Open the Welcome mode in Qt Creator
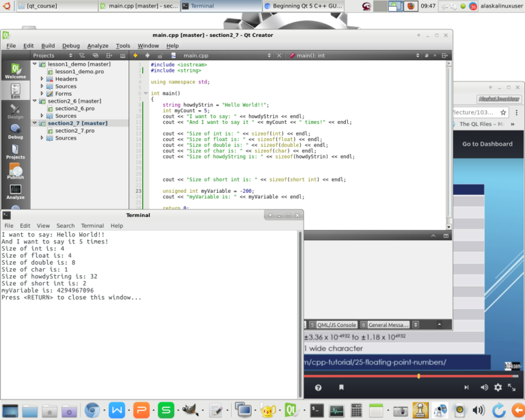The width and height of the screenshot is (525, 420). click(x=15, y=70)
